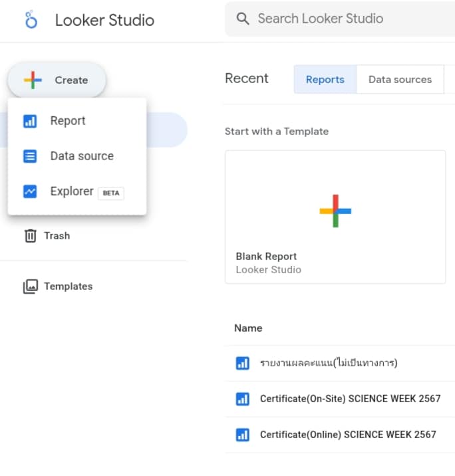Screen dimensions: 455x476
Task: Click the Create button
Action: tap(57, 80)
